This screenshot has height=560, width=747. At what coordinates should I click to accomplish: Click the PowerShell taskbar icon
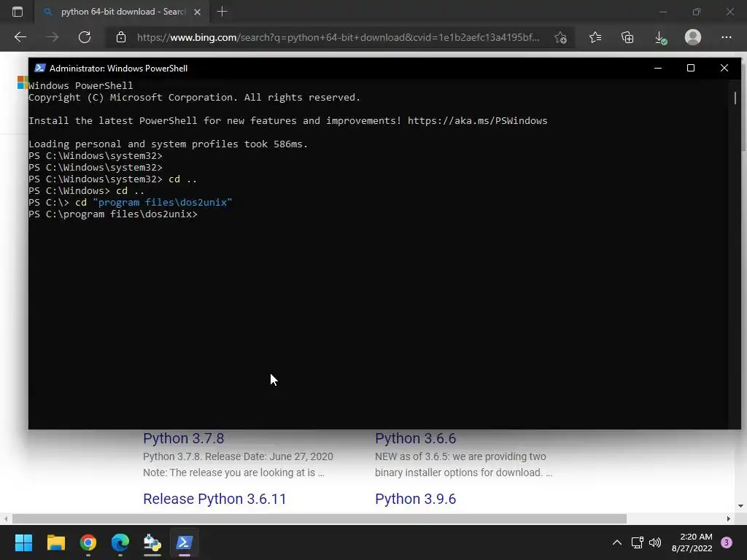click(185, 542)
